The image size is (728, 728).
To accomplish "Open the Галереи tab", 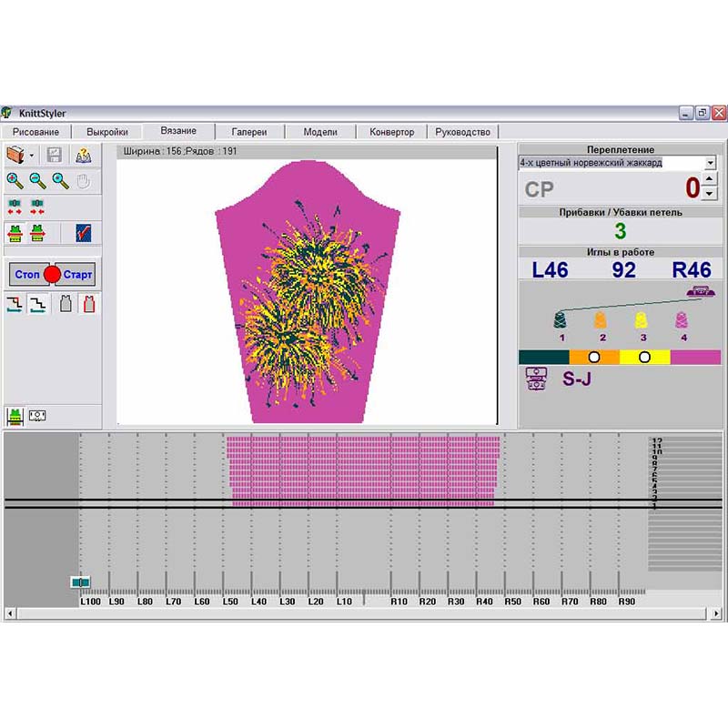I will pyautogui.click(x=249, y=132).
